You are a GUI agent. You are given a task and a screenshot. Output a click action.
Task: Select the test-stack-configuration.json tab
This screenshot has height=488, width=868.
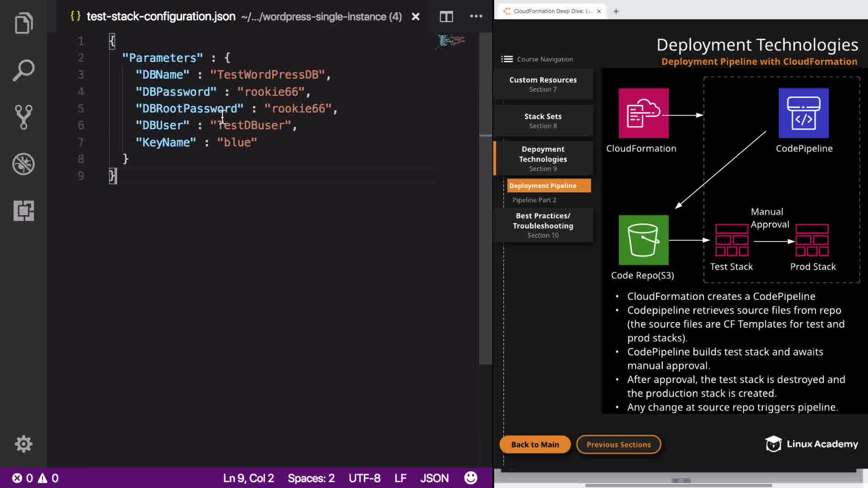coord(161,17)
